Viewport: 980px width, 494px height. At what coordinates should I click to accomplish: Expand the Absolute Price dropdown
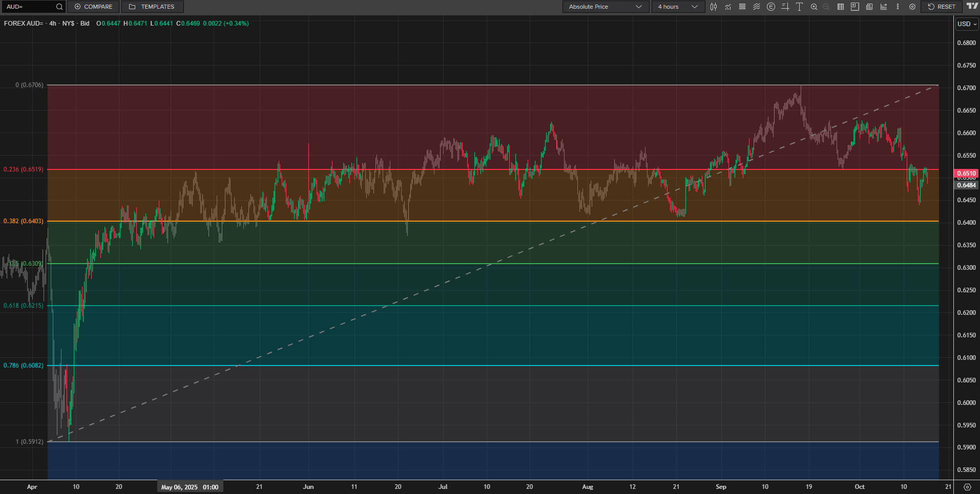[605, 7]
